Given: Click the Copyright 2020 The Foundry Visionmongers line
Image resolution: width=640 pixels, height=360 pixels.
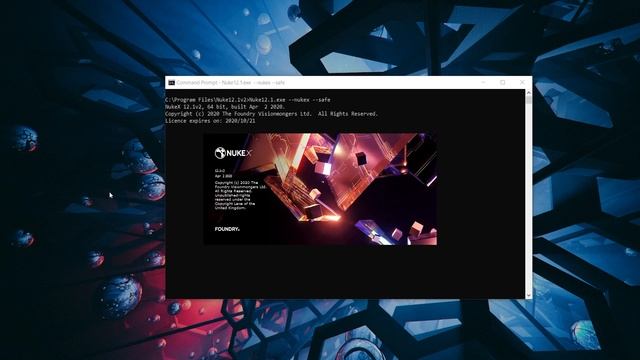Looking at the screenshot, I should tap(271, 114).
